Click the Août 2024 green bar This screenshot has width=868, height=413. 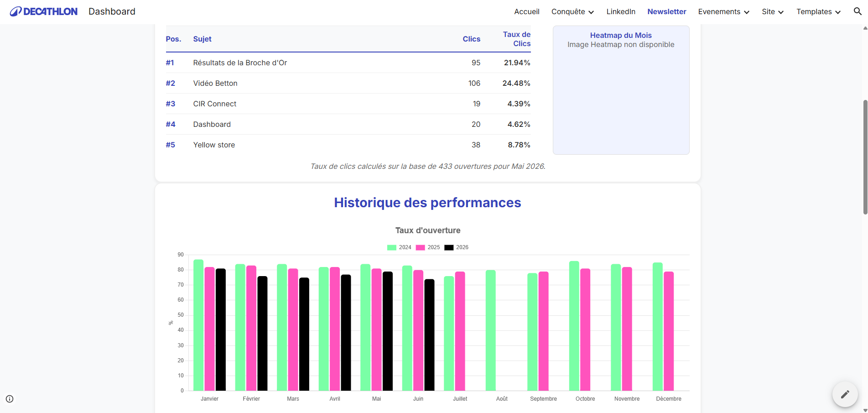(491, 330)
